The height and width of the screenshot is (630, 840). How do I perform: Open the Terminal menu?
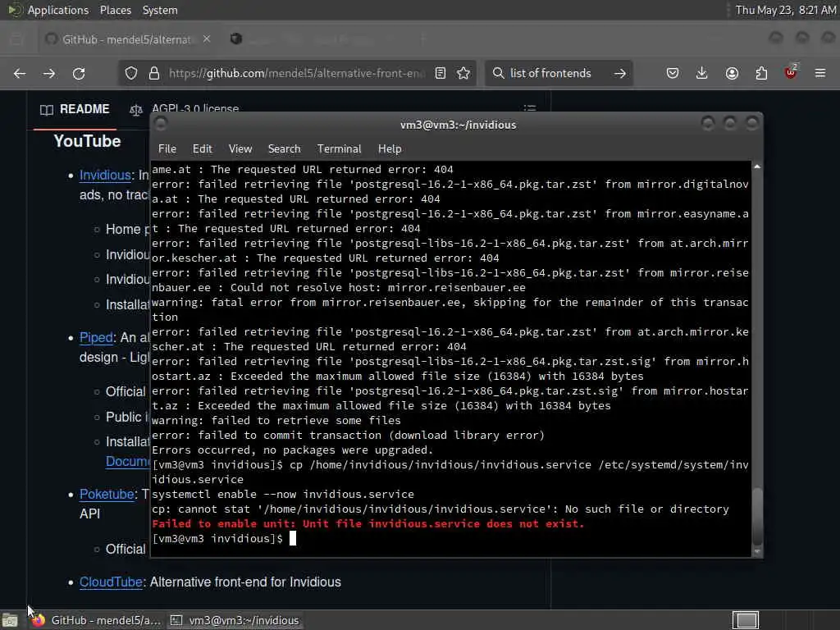339,149
